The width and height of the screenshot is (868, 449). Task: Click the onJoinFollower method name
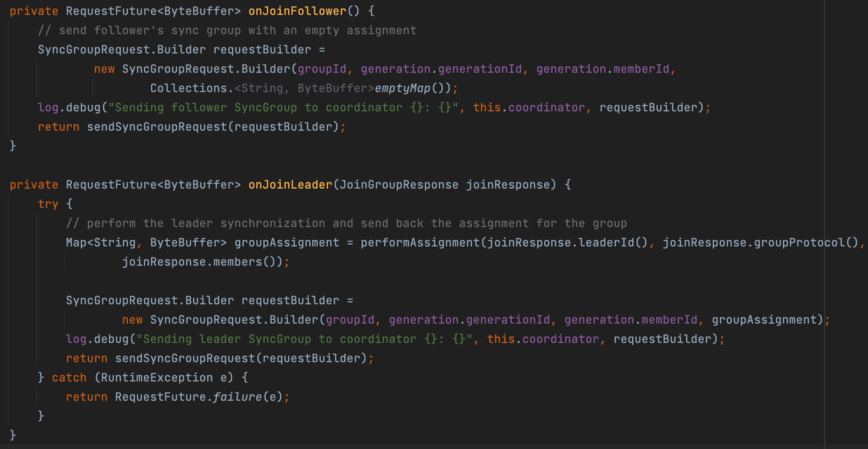(x=298, y=11)
